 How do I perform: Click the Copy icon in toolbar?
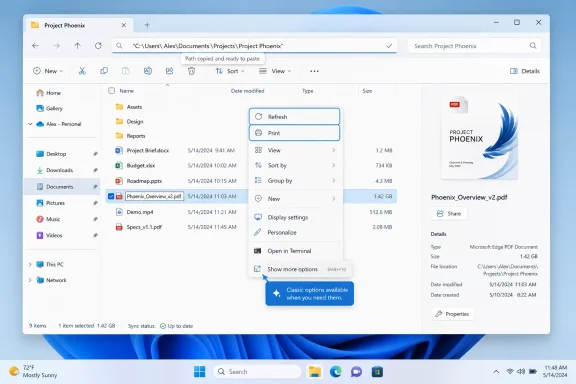[104, 71]
